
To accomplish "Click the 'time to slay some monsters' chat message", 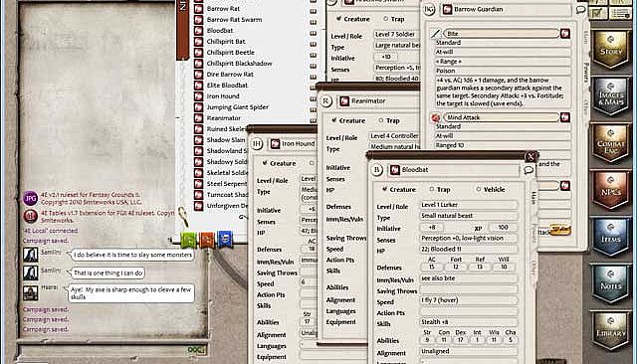I will (132, 255).
